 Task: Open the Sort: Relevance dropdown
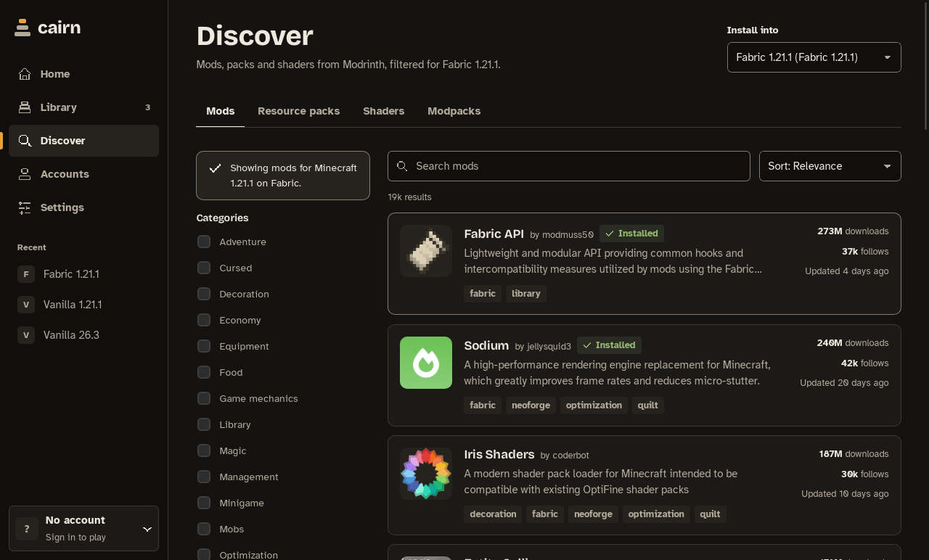pos(830,166)
